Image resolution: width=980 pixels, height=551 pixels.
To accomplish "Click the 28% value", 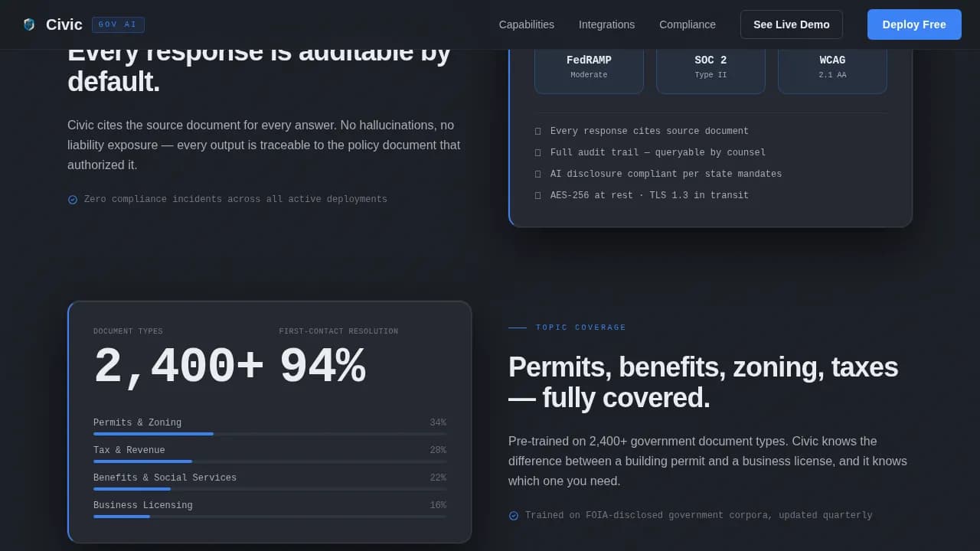I will [438, 450].
